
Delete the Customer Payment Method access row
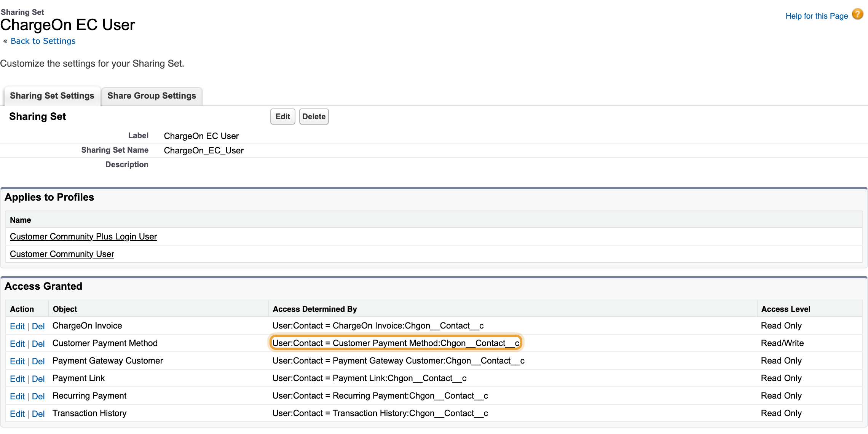tap(38, 344)
